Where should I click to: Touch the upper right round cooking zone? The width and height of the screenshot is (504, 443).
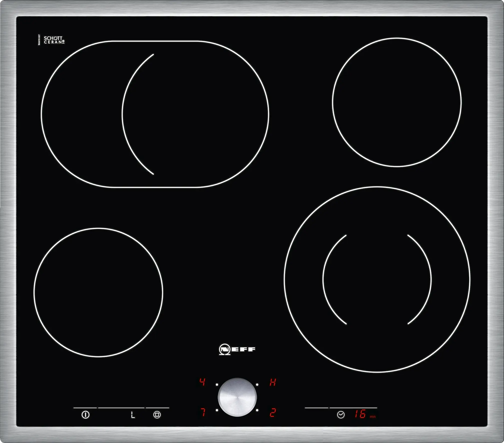click(x=397, y=102)
